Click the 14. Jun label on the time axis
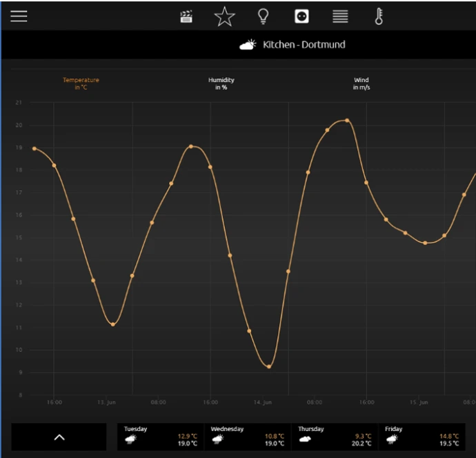 tap(262, 402)
